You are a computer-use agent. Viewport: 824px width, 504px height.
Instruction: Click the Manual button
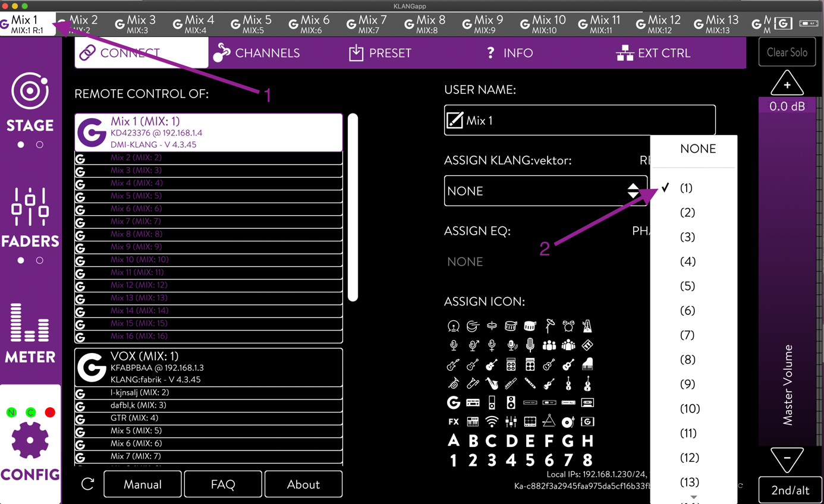143,484
